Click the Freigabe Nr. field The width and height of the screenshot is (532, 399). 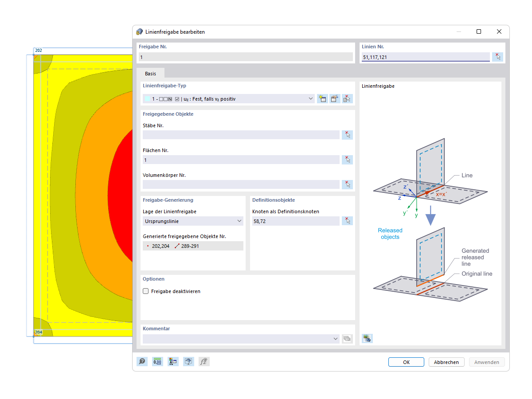point(246,57)
